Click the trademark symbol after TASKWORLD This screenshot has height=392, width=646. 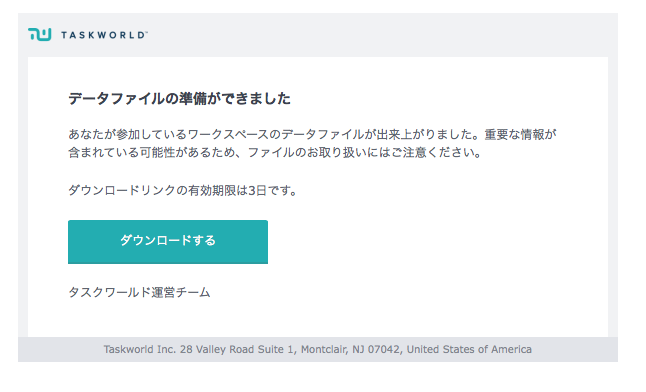(x=146, y=33)
